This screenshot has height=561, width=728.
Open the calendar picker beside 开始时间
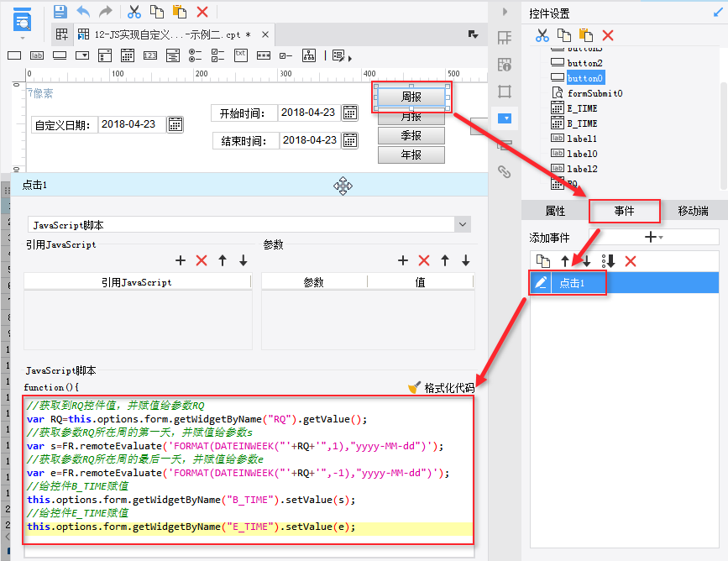(350, 113)
